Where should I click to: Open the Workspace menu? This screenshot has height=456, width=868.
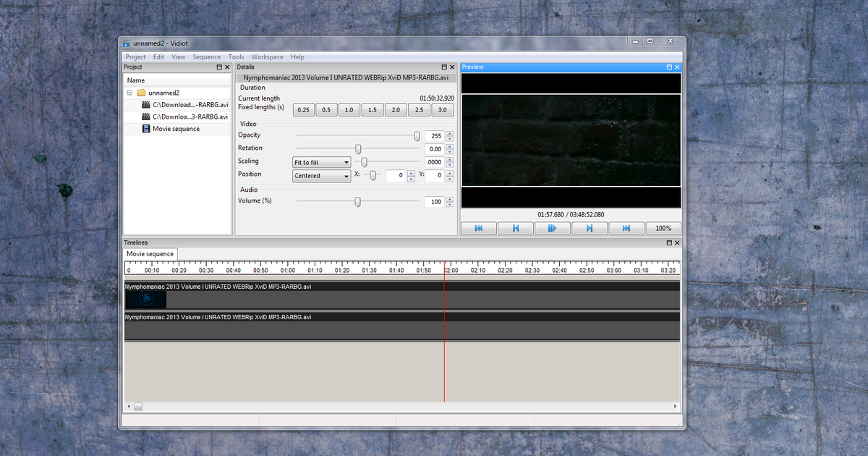click(268, 57)
